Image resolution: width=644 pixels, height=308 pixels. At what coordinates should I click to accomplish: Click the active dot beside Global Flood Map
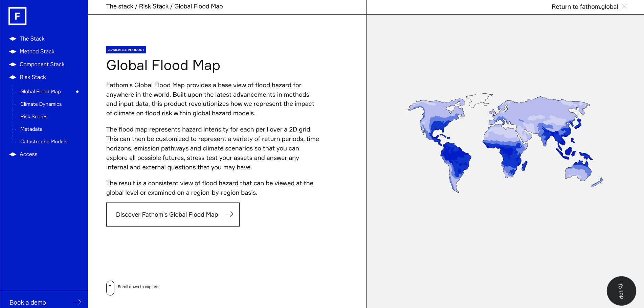(x=77, y=92)
